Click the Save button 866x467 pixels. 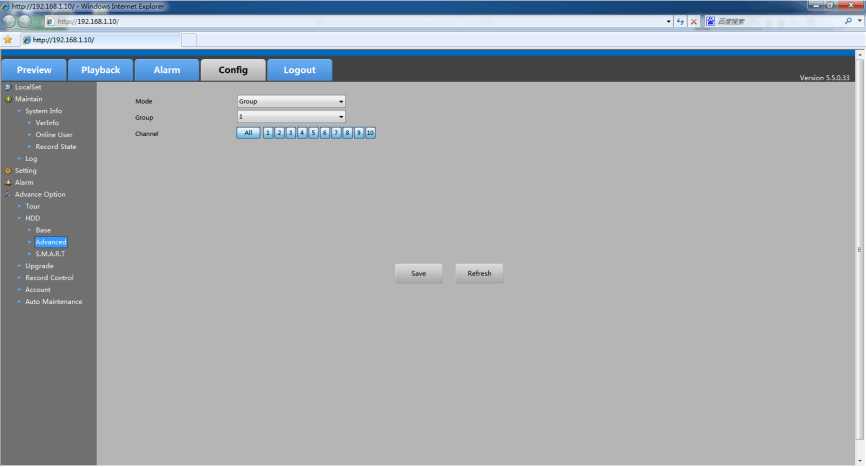(418, 273)
